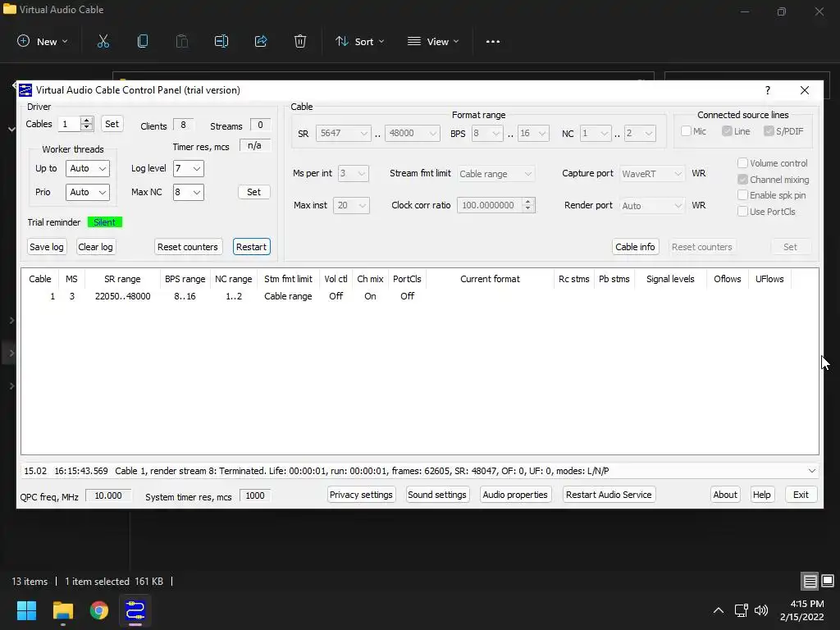
Task: Click the Delete trash icon in File Explorer
Action: pyautogui.click(x=300, y=41)
